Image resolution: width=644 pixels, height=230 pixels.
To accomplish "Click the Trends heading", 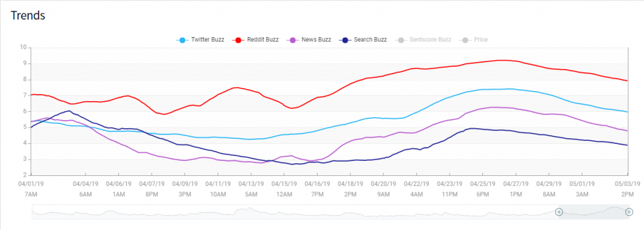I will point(28,16).
